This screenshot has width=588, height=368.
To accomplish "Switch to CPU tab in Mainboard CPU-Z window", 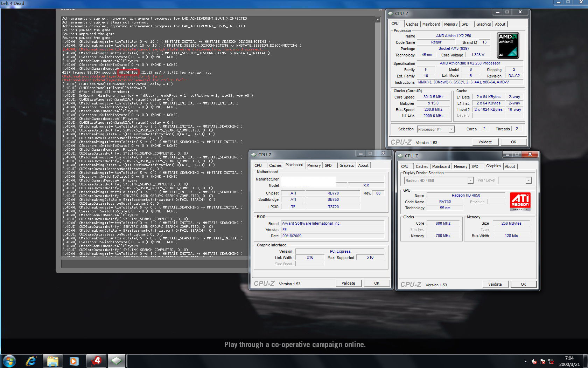I will pos(258,165).
